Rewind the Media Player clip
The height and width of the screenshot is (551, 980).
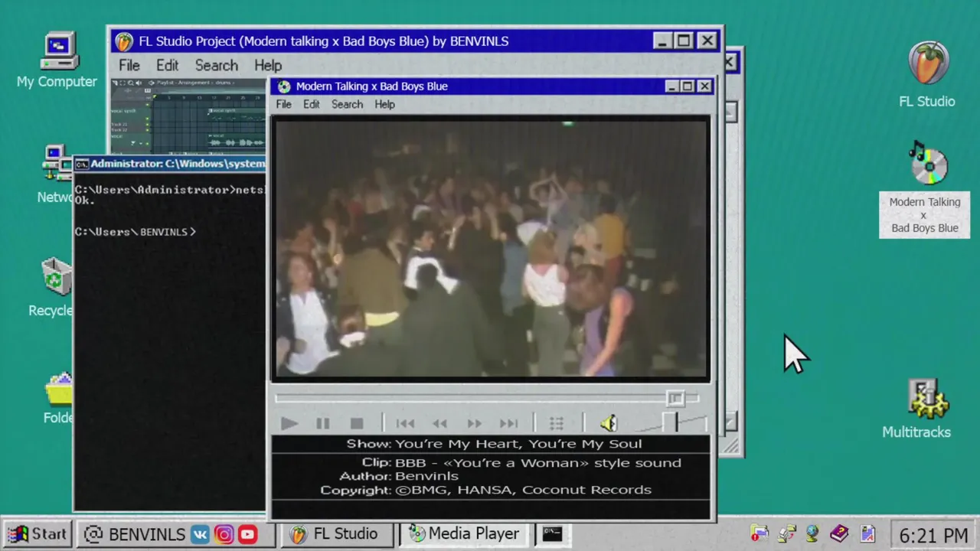[439, 423]
